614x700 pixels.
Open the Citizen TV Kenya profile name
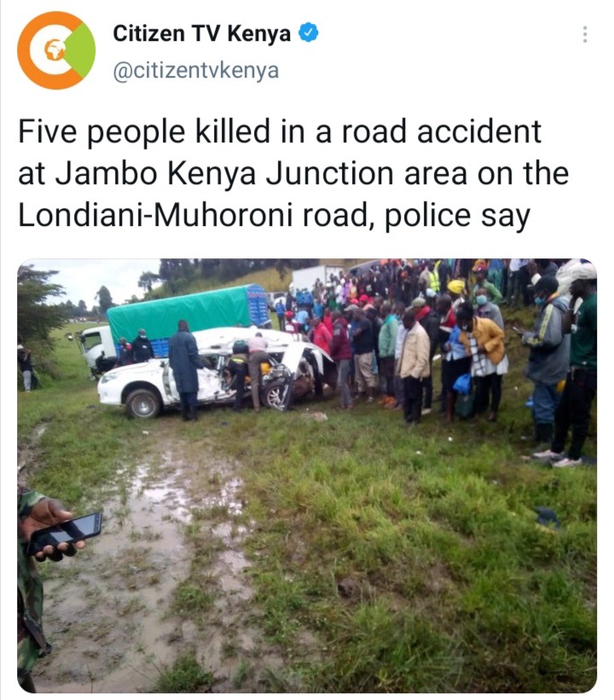click(202, 33)
